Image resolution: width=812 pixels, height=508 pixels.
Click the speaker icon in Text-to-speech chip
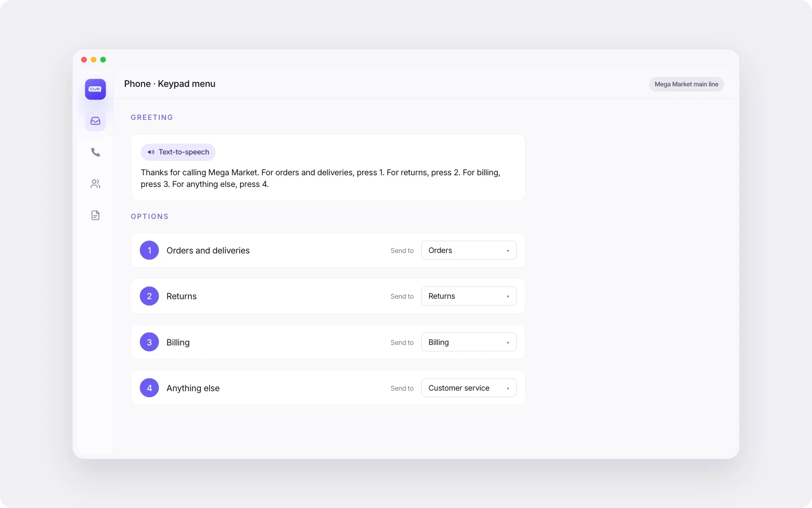click(151, 152)
